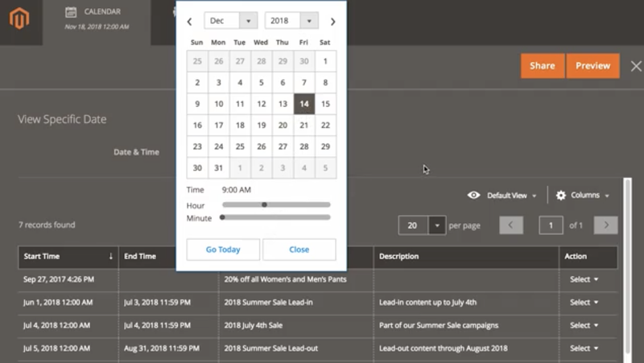Close the staging dashboard with X
The width and height of the screenshot is (644, 363).
636,66
